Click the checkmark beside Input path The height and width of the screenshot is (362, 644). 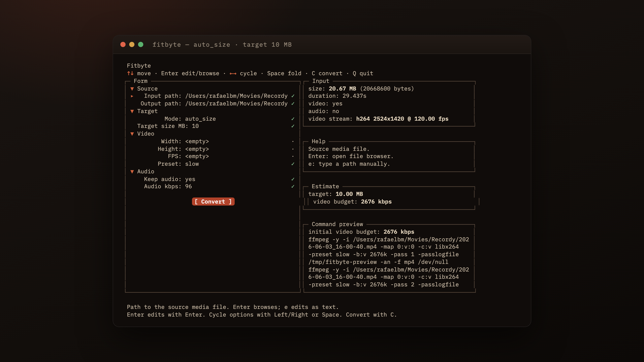point(293,96)
